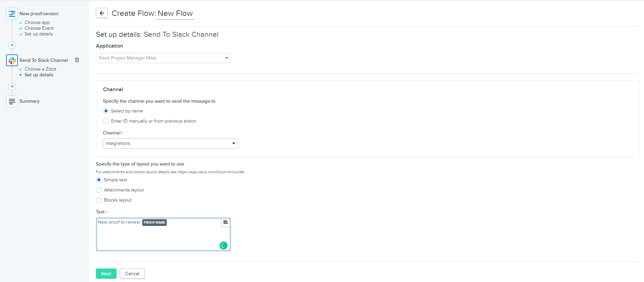
Task: Click the Next button
Action: click(106, 274)
